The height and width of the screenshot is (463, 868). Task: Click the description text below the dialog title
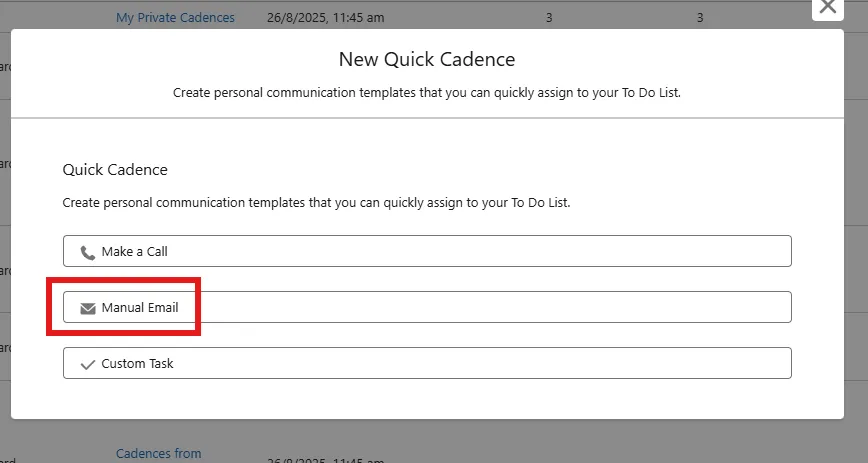(x=427, y=92)
